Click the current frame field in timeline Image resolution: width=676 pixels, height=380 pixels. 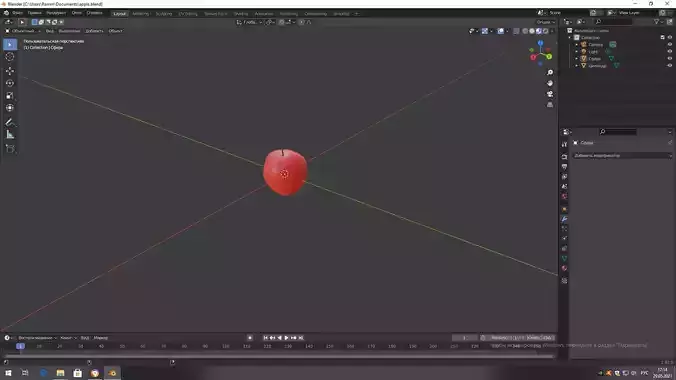tap(464, 338)
